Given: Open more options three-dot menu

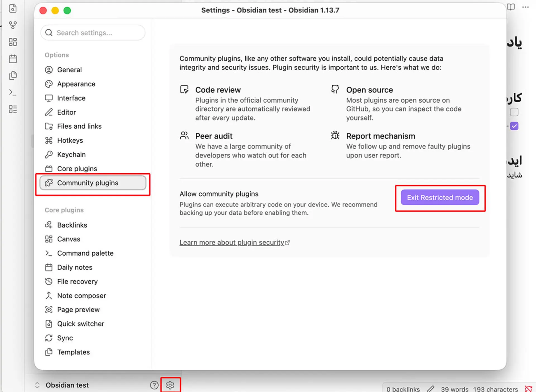Looking at the screenshot, I should tap(525, 7).
